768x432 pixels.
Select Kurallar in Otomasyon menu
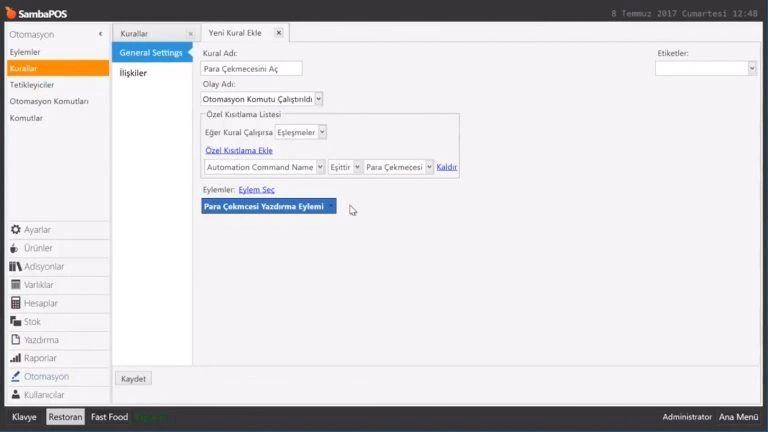coord(58,68)
